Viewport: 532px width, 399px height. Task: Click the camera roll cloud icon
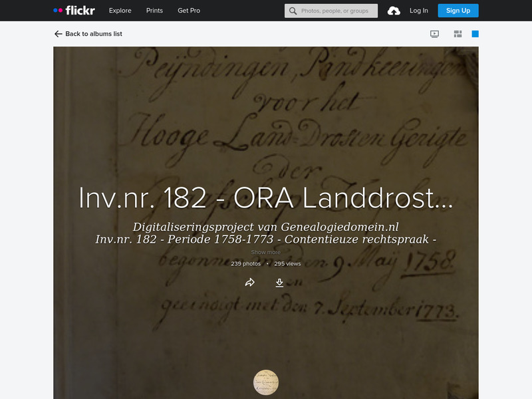(394, 10)
